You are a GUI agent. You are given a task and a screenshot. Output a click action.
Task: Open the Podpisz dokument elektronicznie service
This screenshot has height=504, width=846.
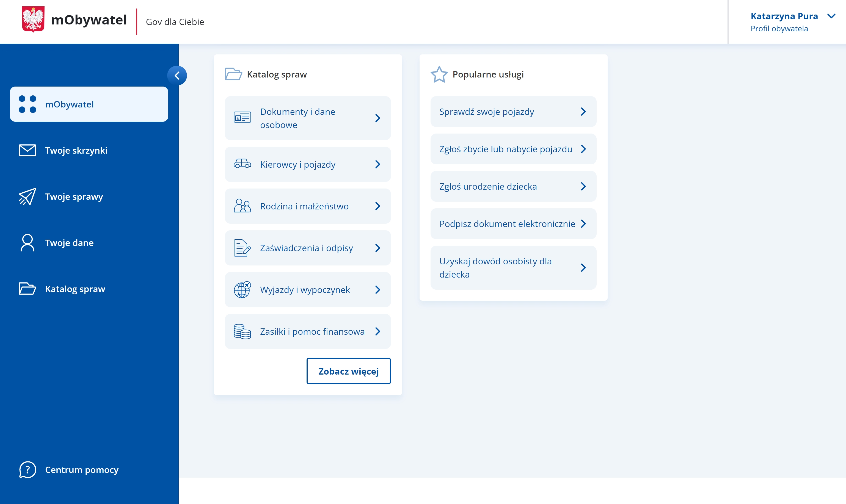pos(513,223)
